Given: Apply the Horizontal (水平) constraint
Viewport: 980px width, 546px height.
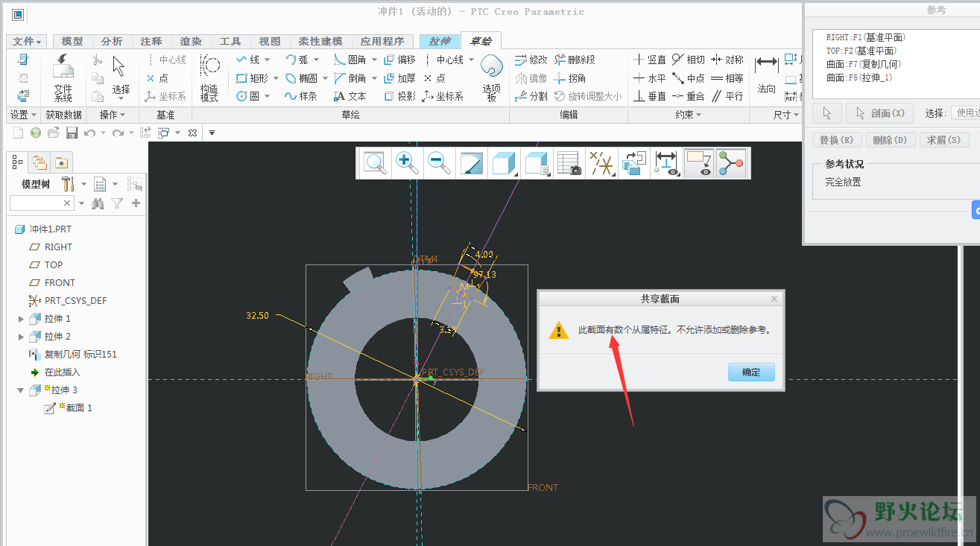Looking at the screenshot, I should point(650,78).
